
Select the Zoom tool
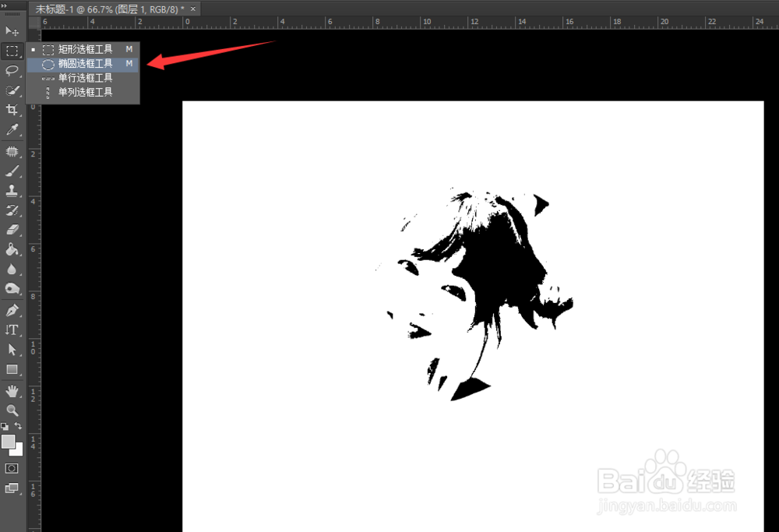(x=12, y=410)
